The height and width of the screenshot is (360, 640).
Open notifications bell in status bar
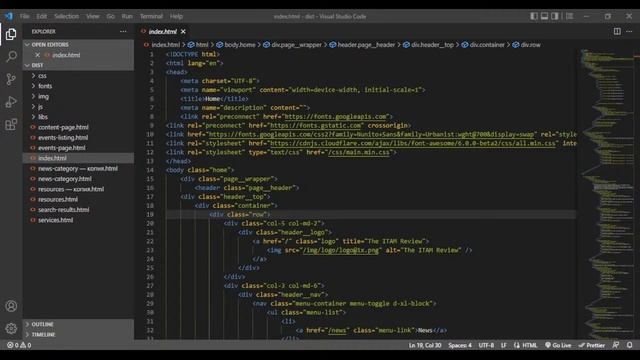(x=630, y=345)
